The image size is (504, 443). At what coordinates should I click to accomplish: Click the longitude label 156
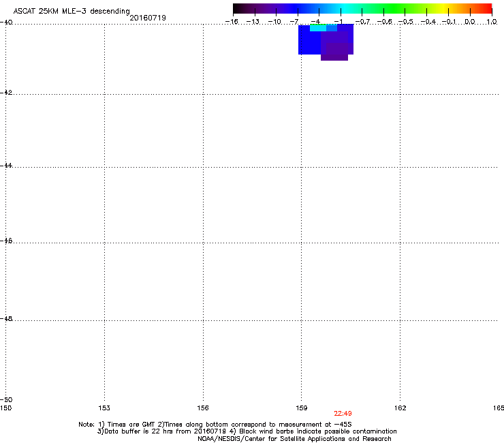pyautogui.click(x=203, y=408)
